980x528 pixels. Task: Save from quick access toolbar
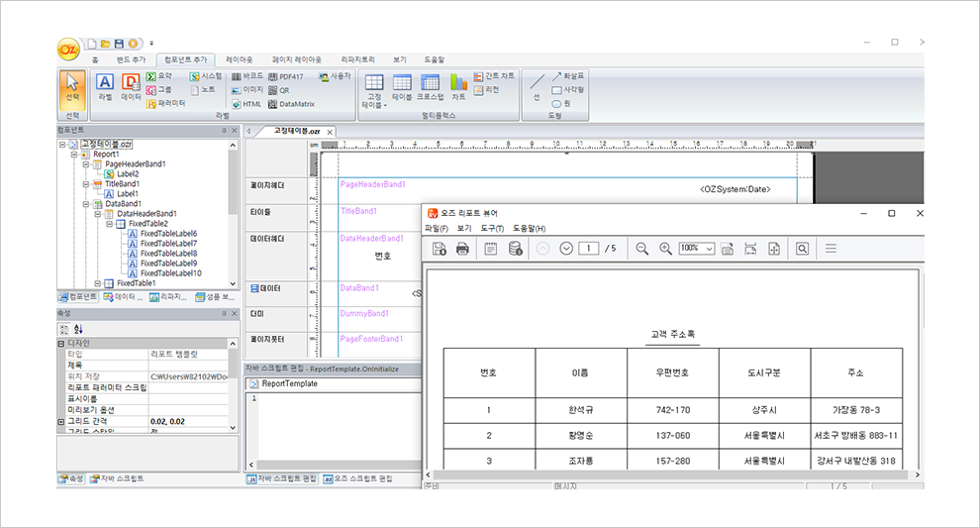(119, 44)
